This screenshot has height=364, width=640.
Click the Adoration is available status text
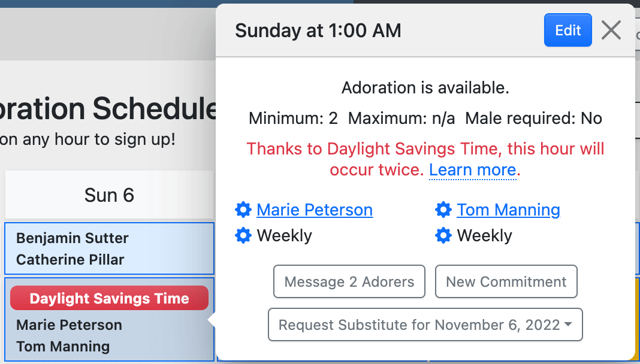[425, 88]
